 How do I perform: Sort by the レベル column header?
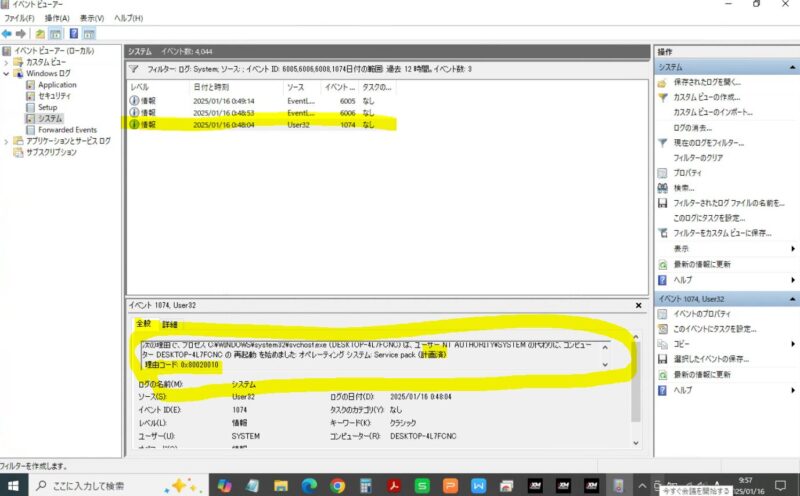point(158,87)
